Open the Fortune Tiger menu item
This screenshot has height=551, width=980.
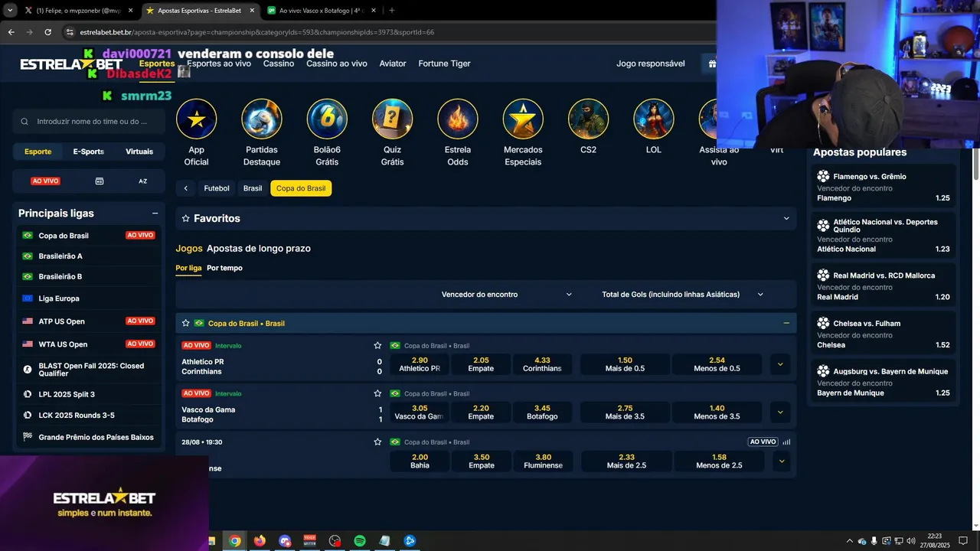click(x=444, y=64)
